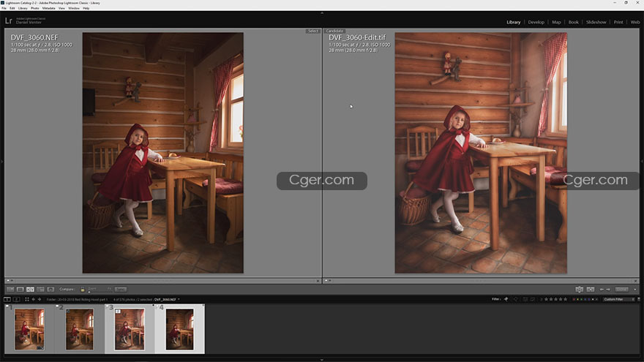Open the Help menu
Screen dimensions: 644x362
pyautogui.click(x=86, y=8)
